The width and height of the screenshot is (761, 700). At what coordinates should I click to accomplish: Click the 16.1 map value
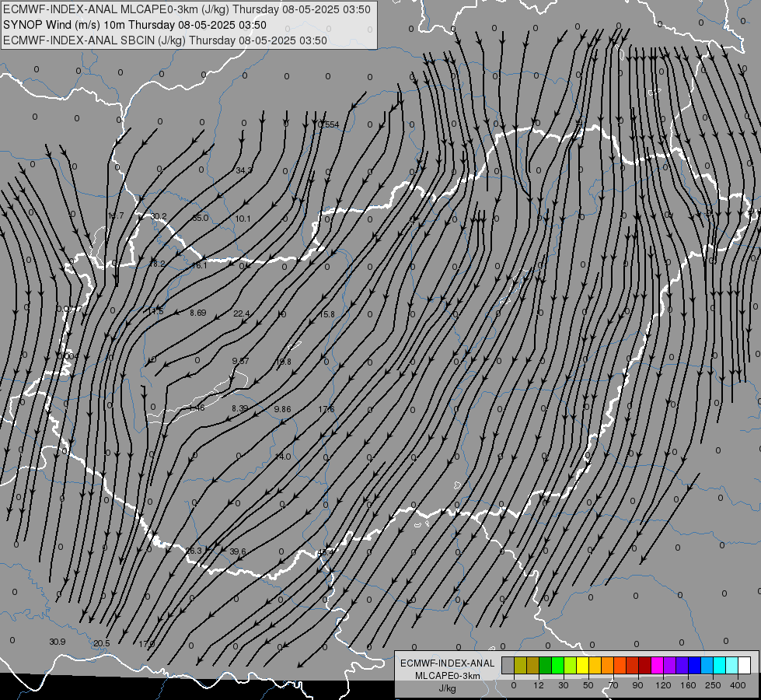click(x=200, y=266)
